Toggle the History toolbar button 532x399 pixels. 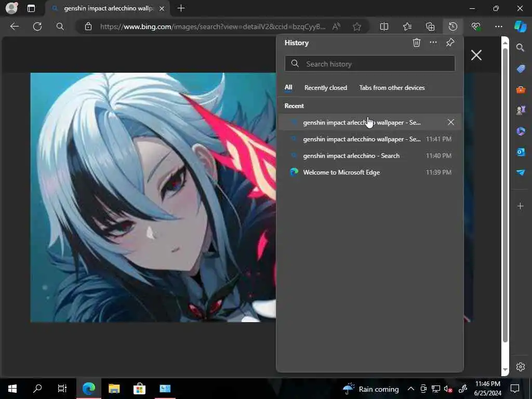point(453,26)
